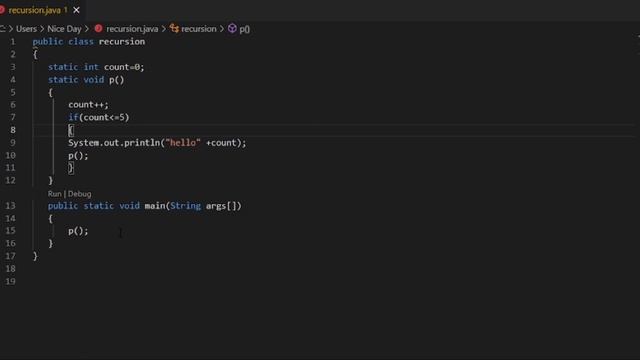This screenshot has height=360, width=640.
Task: Run the main method via CodeLens
Action: pos(54,194)
